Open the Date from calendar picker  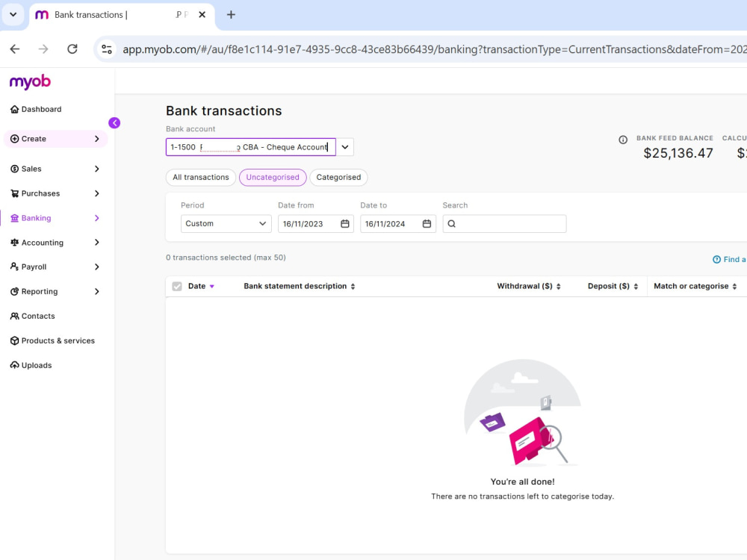[x=345, y=223]
